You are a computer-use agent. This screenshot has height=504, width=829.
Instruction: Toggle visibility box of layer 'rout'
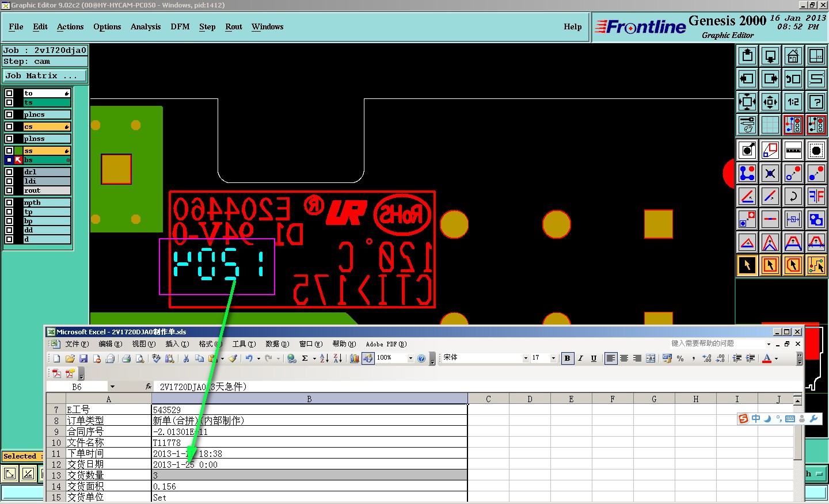(x=10, y=190)
